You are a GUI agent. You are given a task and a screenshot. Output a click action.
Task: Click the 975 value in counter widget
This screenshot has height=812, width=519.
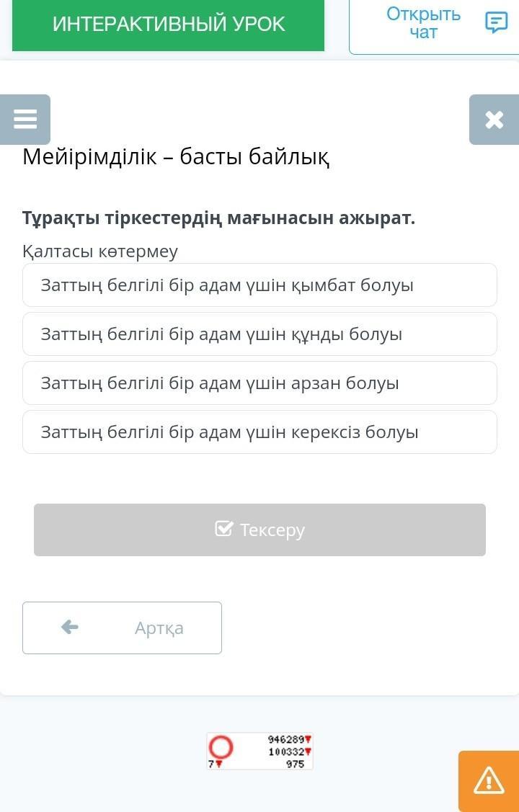296,764
